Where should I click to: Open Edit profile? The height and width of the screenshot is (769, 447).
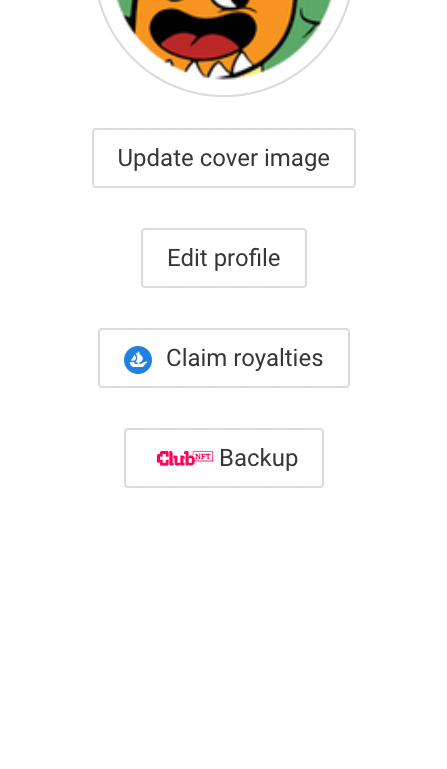224,258
